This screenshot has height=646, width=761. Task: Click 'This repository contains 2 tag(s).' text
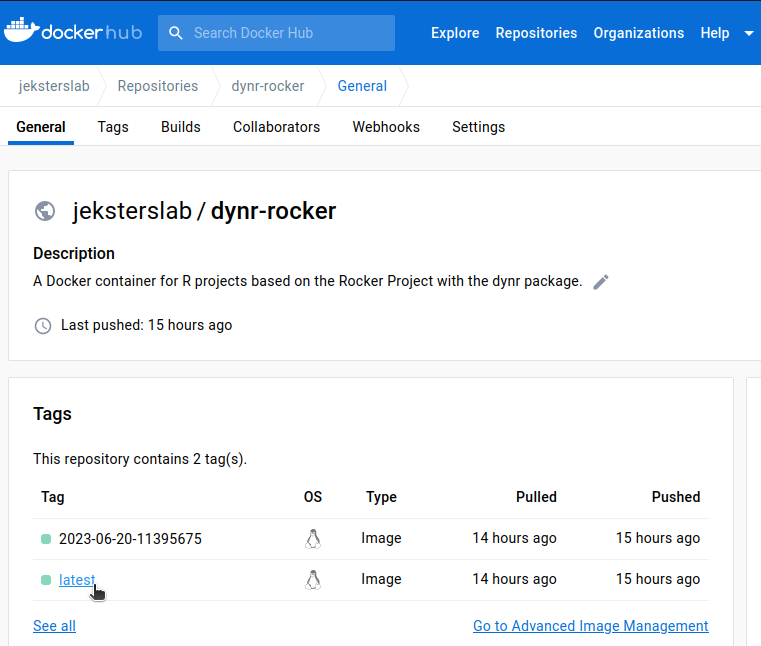(140, 459)
